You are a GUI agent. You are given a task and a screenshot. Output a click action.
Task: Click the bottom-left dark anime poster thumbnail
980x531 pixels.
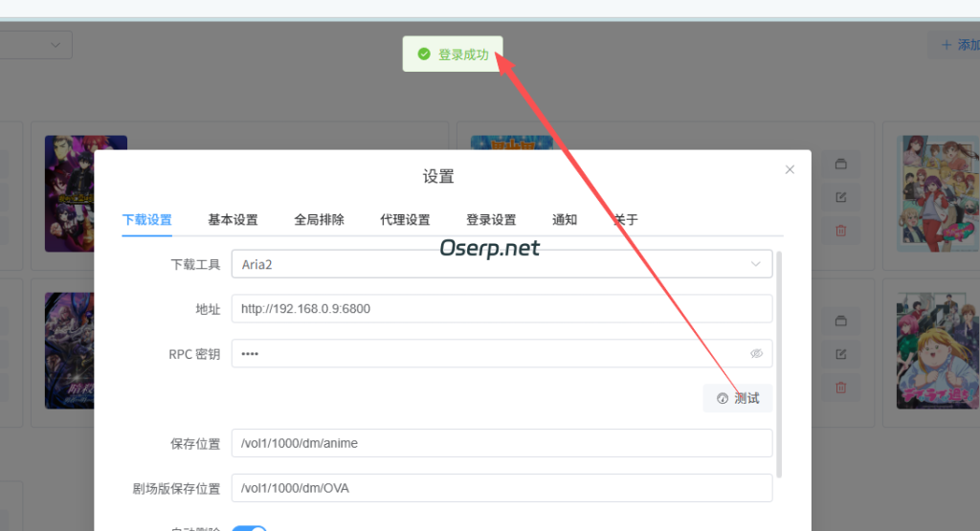point(69,350)
